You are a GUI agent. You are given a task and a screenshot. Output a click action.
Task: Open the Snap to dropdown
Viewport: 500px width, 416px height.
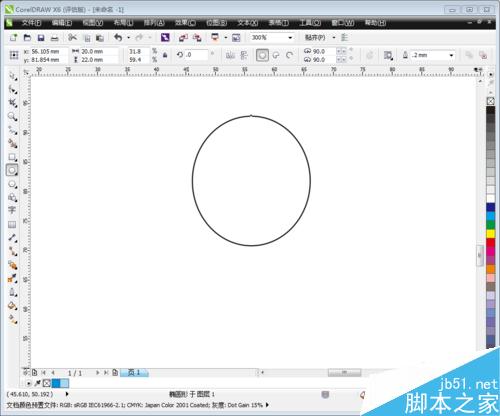(334, 38)
